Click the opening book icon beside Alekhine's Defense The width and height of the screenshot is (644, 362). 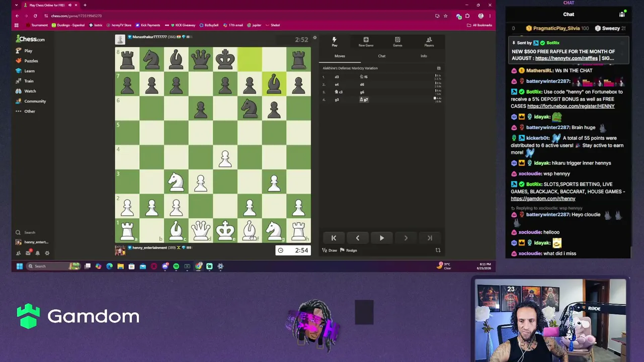pos(439,68)
